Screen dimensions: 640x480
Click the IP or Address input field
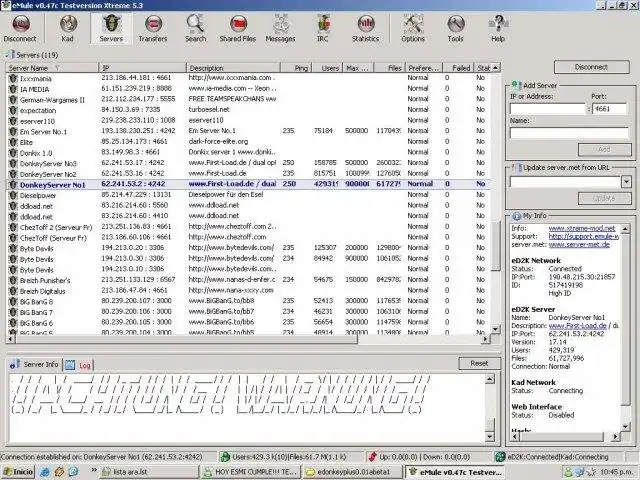click(x=548, y=109)
